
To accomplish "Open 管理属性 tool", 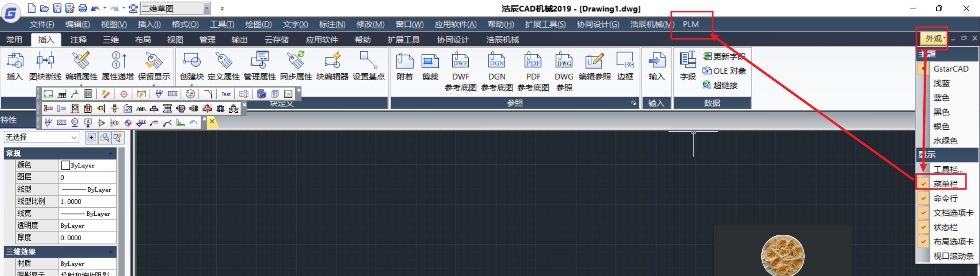I will click(260, 66).
